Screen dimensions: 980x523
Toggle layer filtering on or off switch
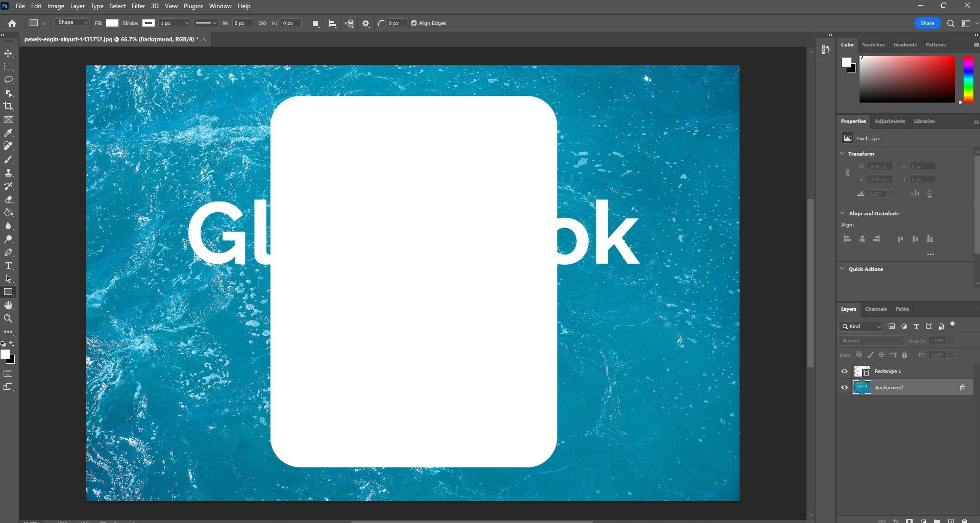(952, 326)
